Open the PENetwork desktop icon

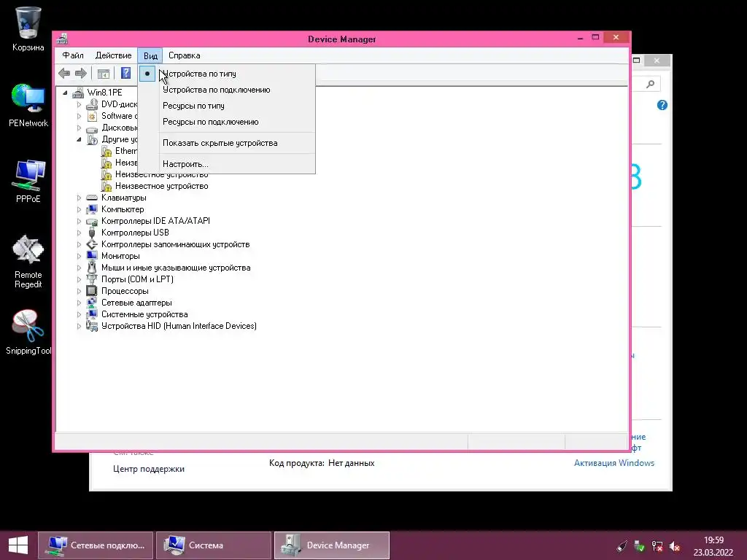tap(28, 99)
